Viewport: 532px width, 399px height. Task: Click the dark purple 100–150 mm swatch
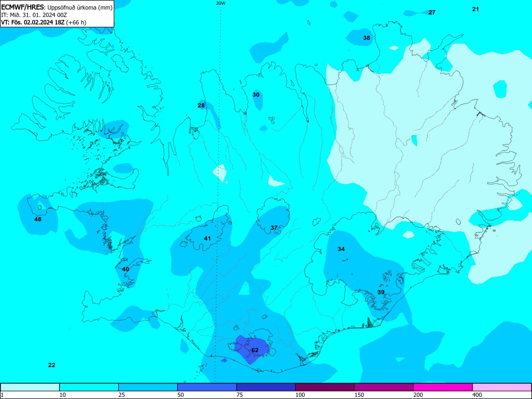[325, 387]
